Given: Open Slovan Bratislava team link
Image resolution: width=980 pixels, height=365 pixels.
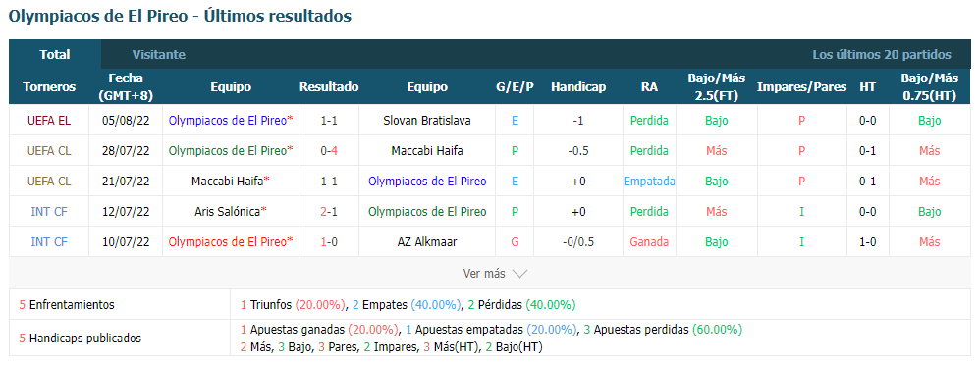Looking at the screenshot, I should tap(427, 120).
